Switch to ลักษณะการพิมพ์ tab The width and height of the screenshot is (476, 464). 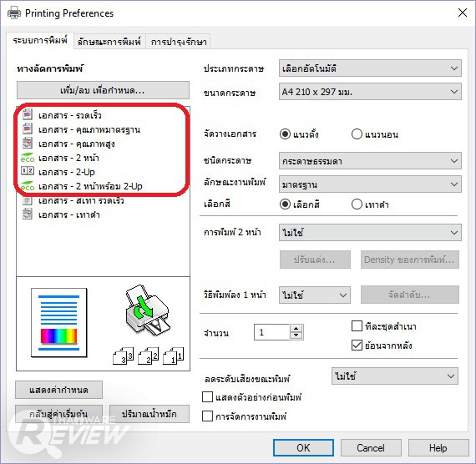point(109,42)
